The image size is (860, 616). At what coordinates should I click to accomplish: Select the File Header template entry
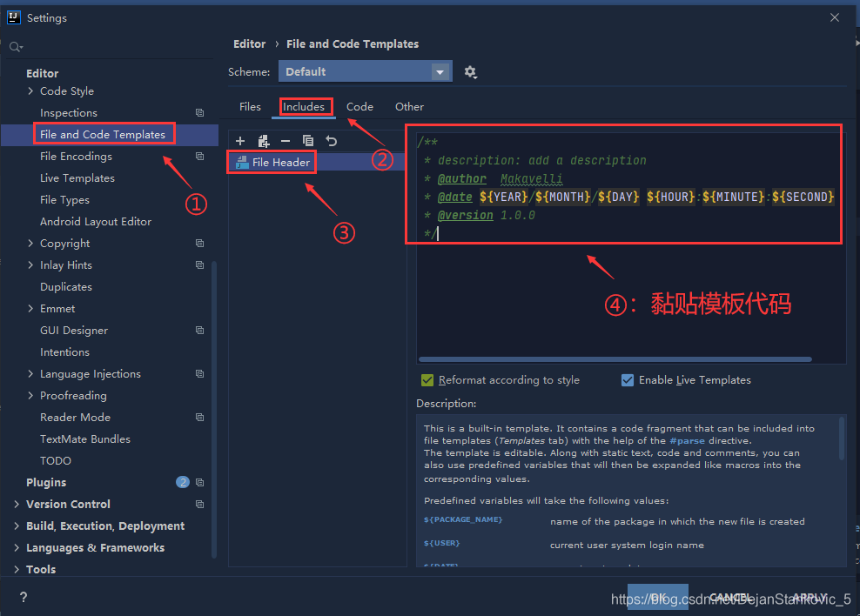tap(317, 162)
